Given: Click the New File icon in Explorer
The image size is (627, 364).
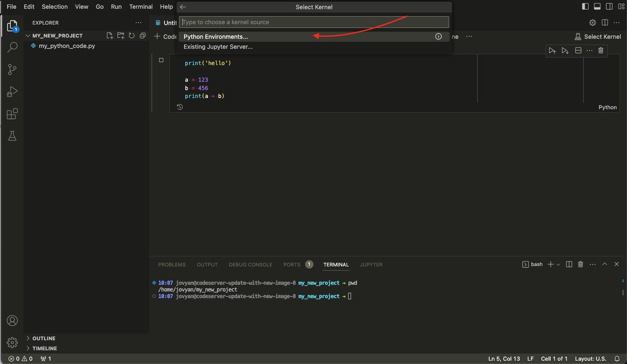Looking at the screenshot, I should 110,35.
